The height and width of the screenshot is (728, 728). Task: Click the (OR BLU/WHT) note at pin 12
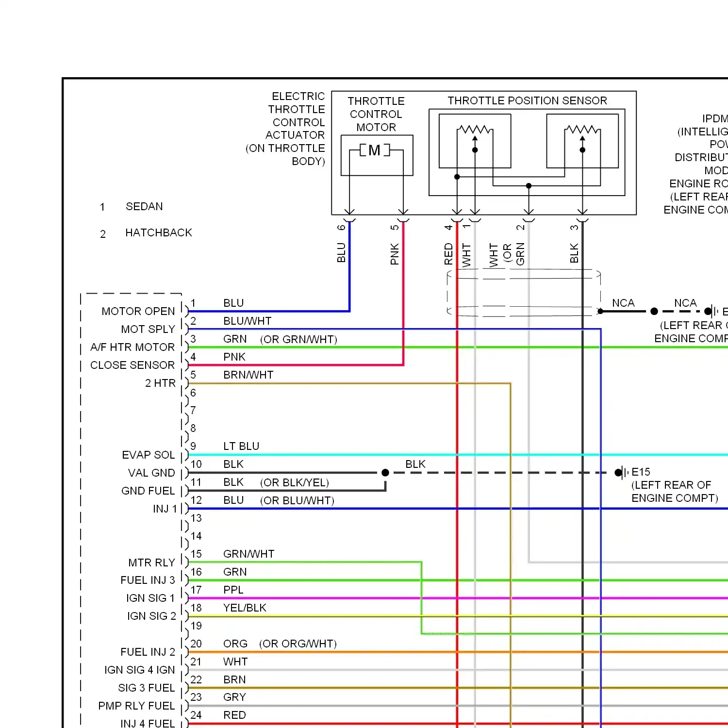297,500
